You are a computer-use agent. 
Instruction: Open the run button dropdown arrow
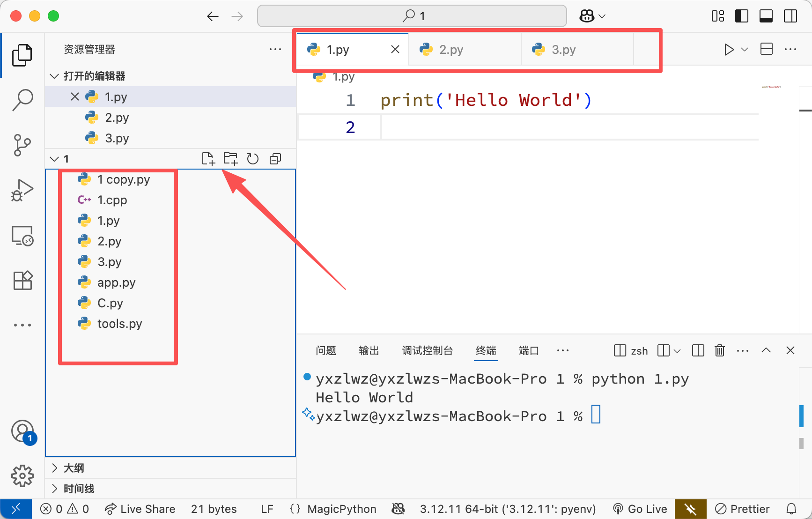(745, 49)
